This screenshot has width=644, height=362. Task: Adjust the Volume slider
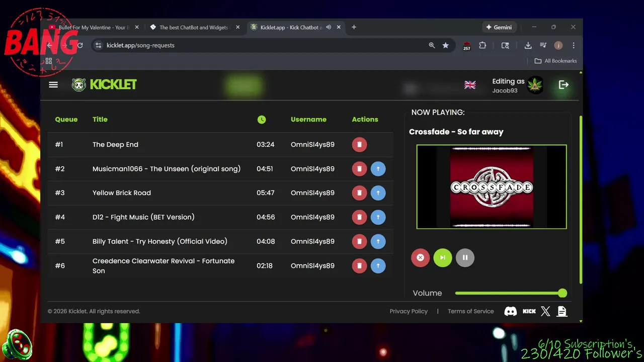pyautogui.click(x=511, y=293)
